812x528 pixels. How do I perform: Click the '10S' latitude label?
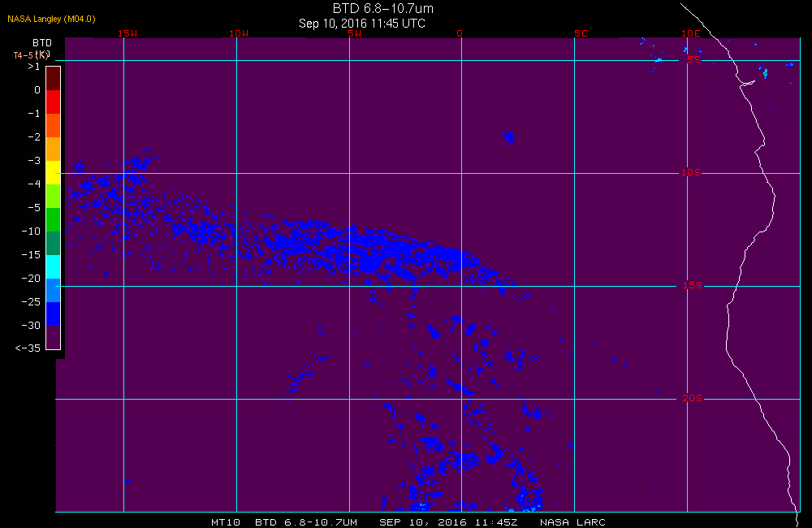(691, 172)
